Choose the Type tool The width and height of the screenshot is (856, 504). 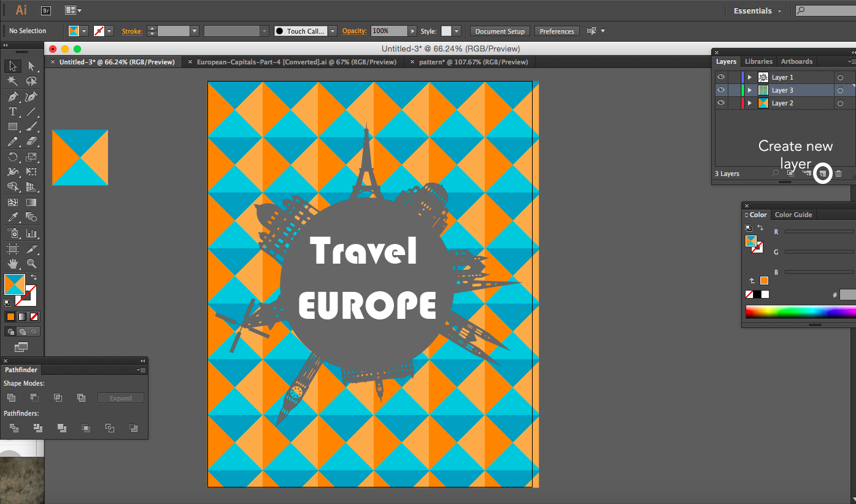12,112
